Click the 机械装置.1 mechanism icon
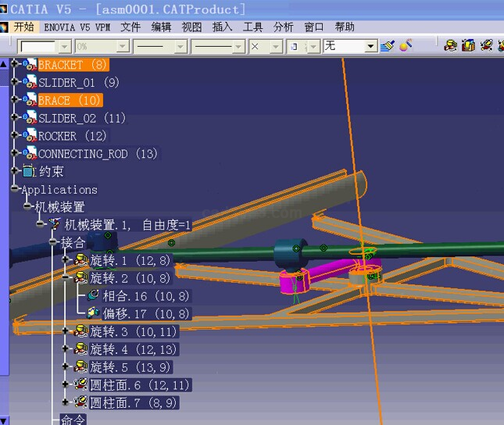 pos(55,225)
